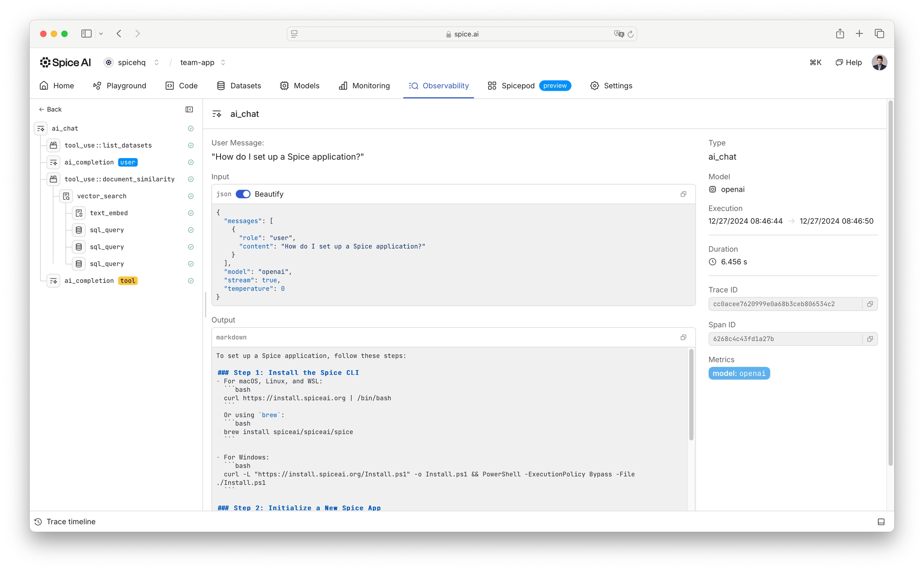
Task: Collapse the trace sidebar panel icon
Action: (x=189, y=110)
